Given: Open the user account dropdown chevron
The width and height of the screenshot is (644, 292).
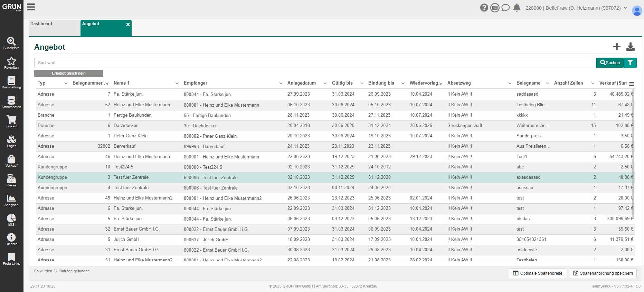Looking at the screenshot, I should coord(625,8).
